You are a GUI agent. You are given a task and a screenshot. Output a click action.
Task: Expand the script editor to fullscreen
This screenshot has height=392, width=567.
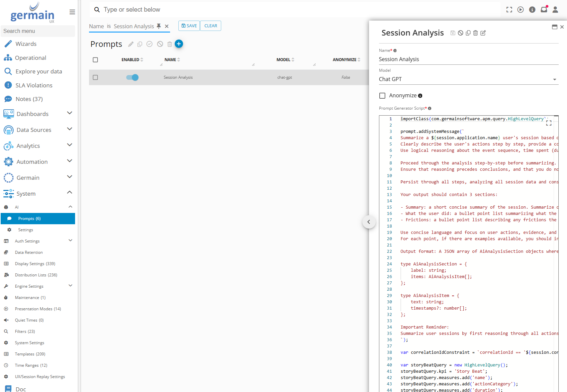(x=549, y=123)
